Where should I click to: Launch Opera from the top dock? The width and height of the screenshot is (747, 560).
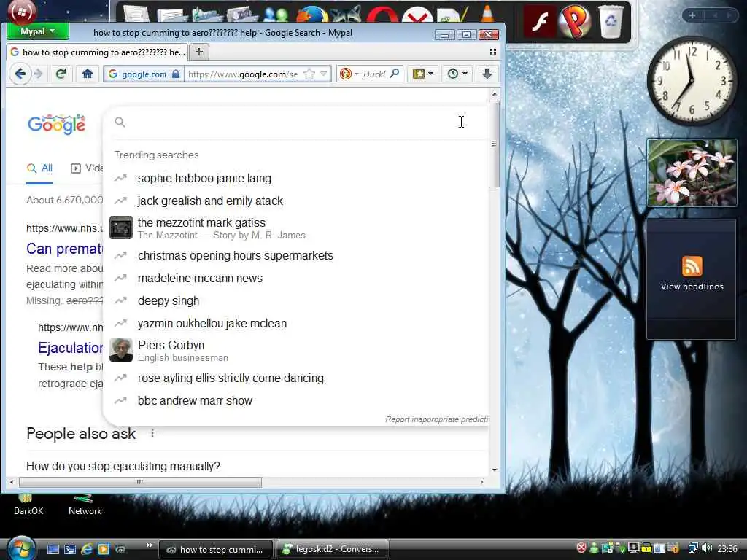pyautogui.click(x=382, y=15)
